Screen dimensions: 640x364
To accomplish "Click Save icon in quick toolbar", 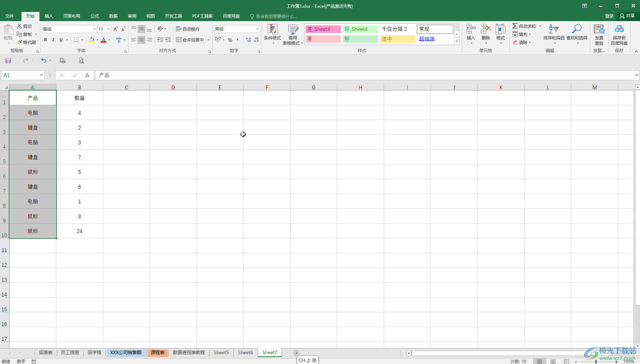I will 8,61.
